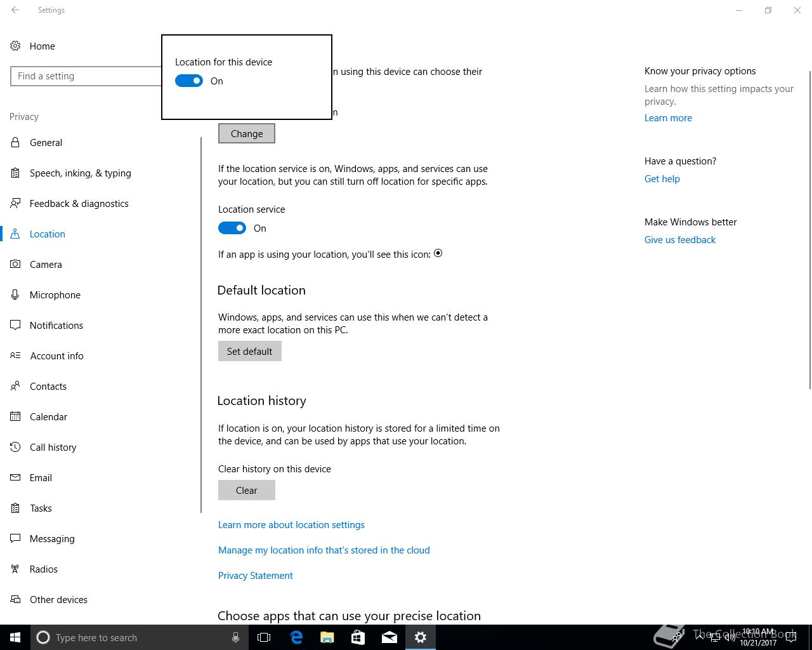Screen dimensions: 812x650
Task: Click Learn more under privacy options
Action: click(x=668, y=117)
